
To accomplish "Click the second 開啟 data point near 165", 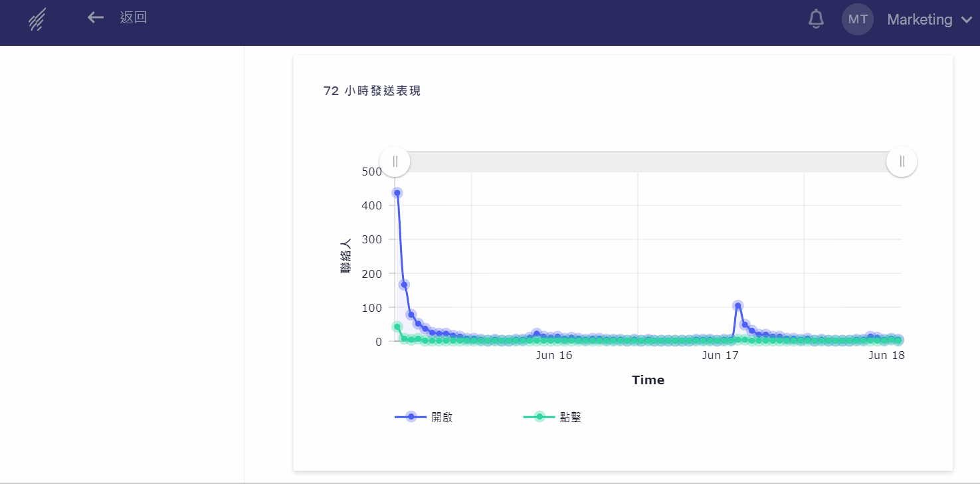I will [x=404, y=285].
